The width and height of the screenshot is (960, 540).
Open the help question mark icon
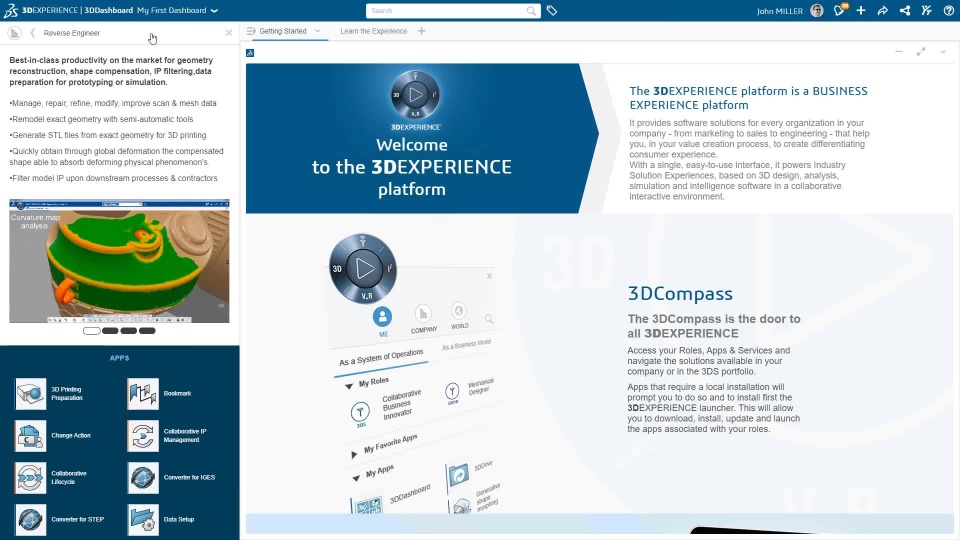(948, 10)
